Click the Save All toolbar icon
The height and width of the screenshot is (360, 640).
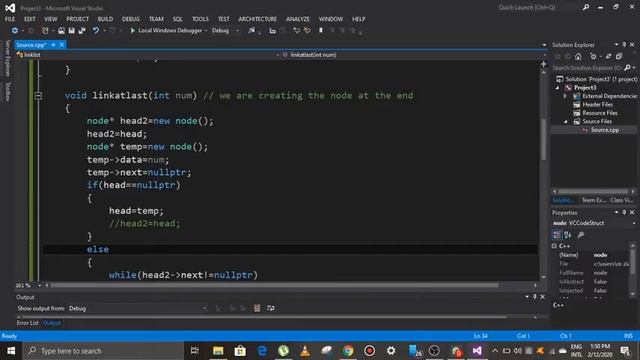point(82,31)
